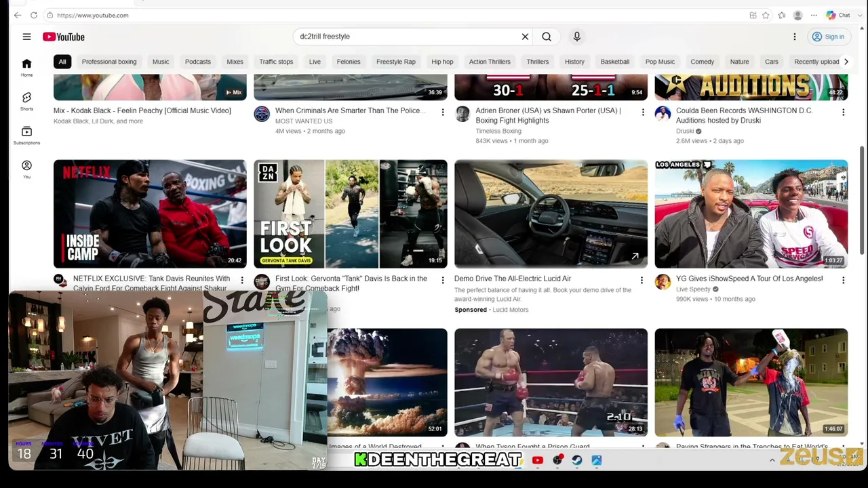Choose the Mixes chip
This screenshot has width=868, height=488.
pos(235,62)
